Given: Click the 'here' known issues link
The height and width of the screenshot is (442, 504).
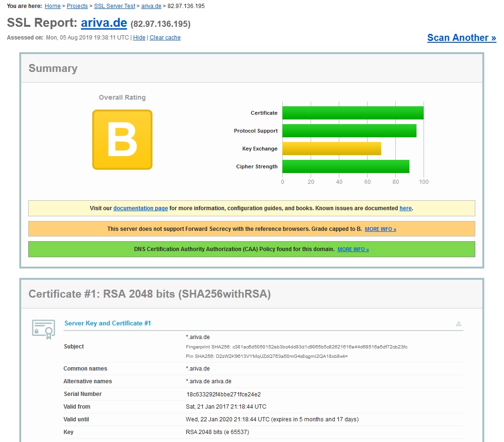Looking at the screenshot, I should [405, 208].
